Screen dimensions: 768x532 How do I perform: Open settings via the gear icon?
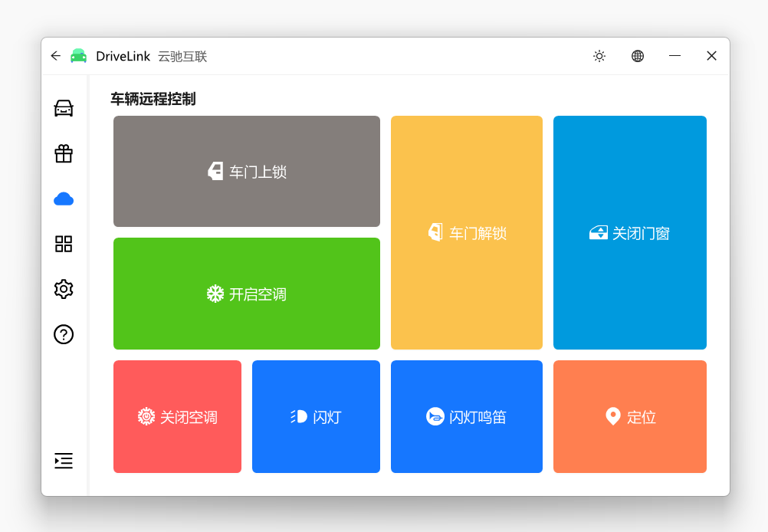click(64, 289)
